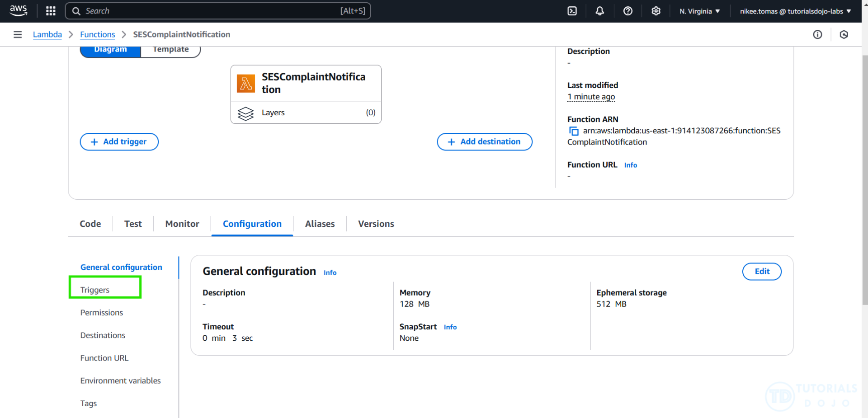Open the Aliases tab
The height and width of the screenshot is (418, 868).
tap(320, 224)
